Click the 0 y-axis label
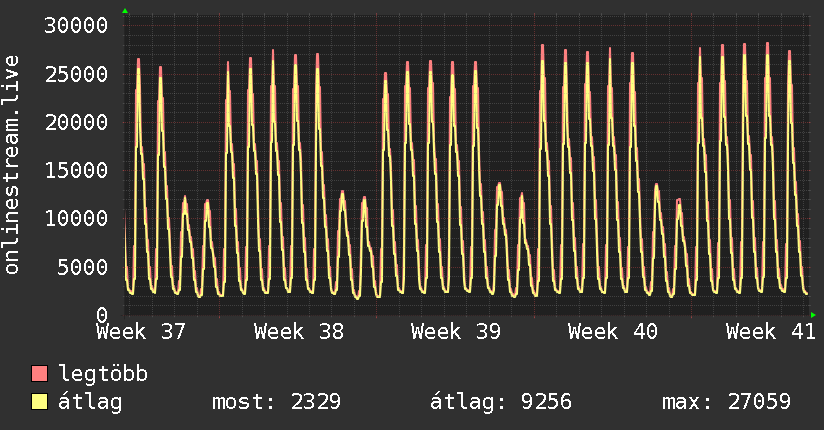The height and width of the screenshot is (430, 824). tap(102, 315)
